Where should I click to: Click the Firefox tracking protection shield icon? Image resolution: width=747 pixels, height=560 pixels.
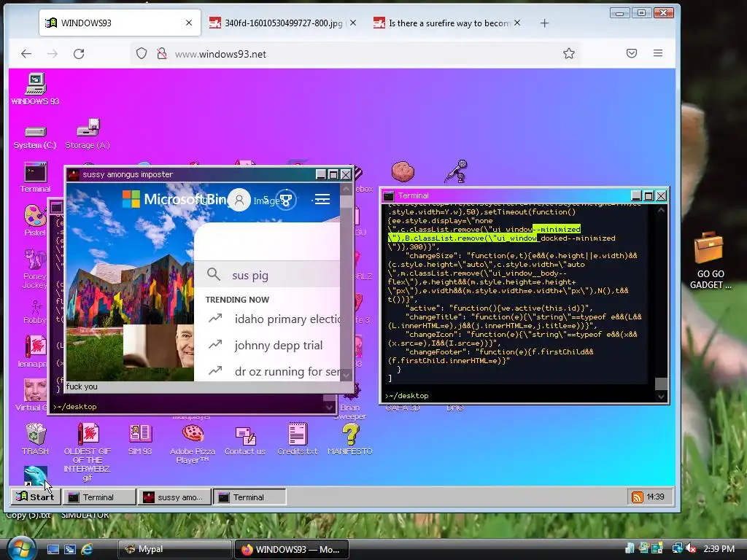click(142, 53)
